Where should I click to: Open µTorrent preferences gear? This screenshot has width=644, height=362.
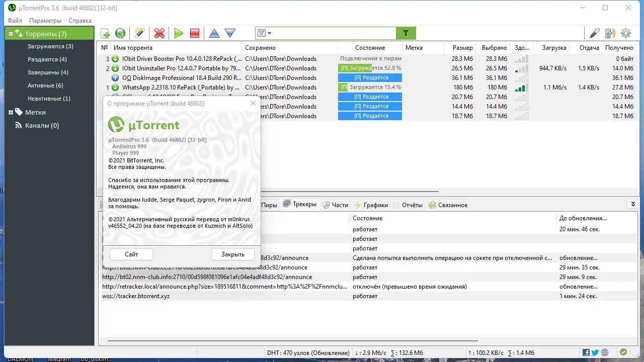click(x=625, y=33)
